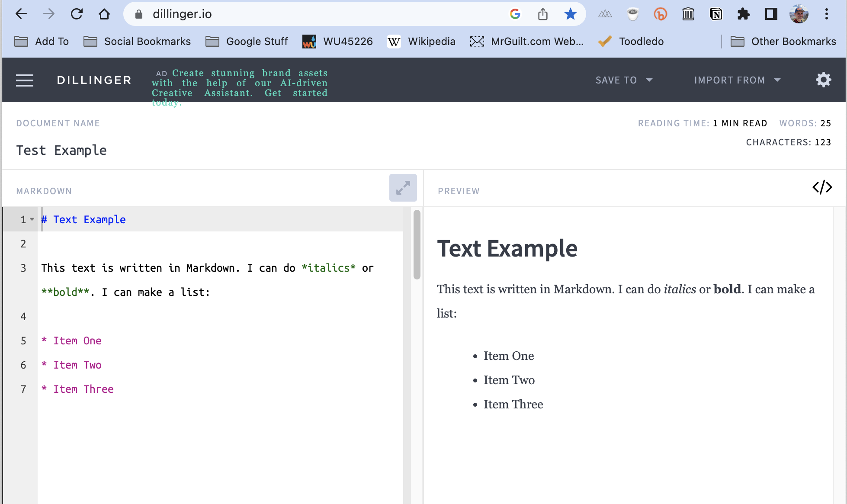This screenshot has width=847, height=504.
Task: Toggle the browser side panel icon
Action: 771,14
